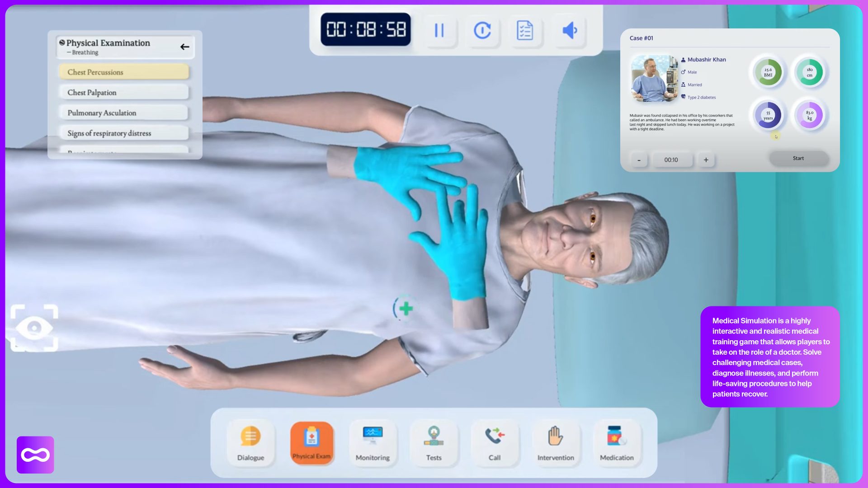Image resolution: width=868 pixels, height=488 pixels.
Task: Increase time with plus button
Action: (706, 160)
